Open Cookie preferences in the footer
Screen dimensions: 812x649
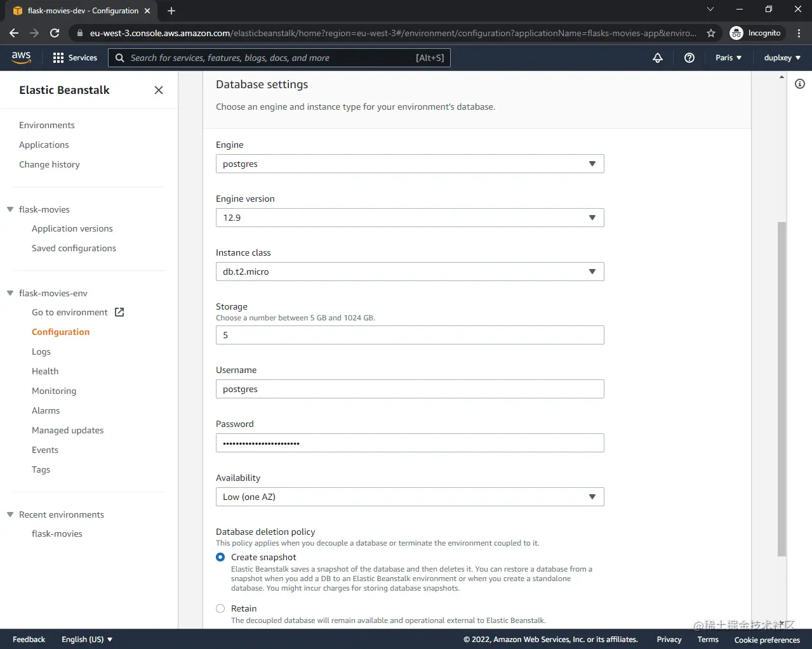coord(767,639)
